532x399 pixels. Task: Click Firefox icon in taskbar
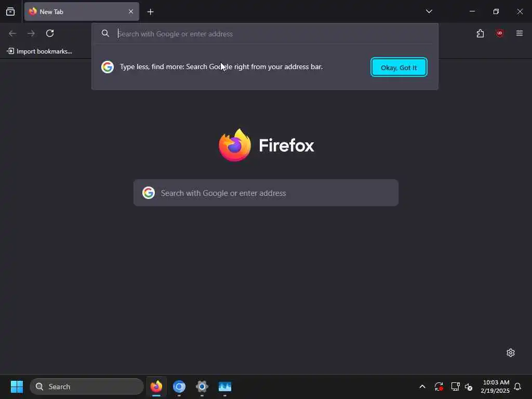click(x=156, y=387)
